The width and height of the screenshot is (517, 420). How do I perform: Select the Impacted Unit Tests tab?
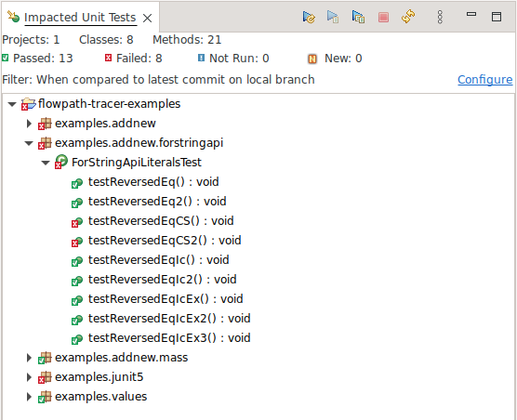(x=80, y=17)
